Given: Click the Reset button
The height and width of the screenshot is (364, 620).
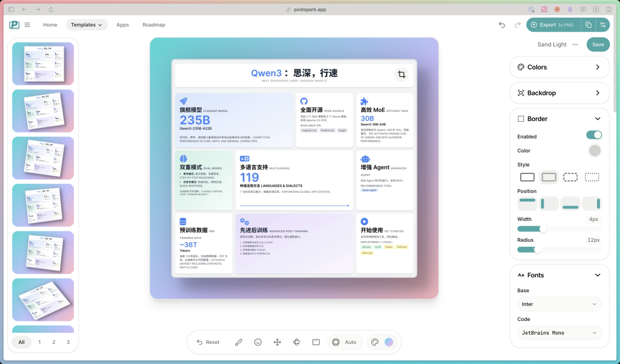Looking at the screenshot, I should (x=208, y=342).
